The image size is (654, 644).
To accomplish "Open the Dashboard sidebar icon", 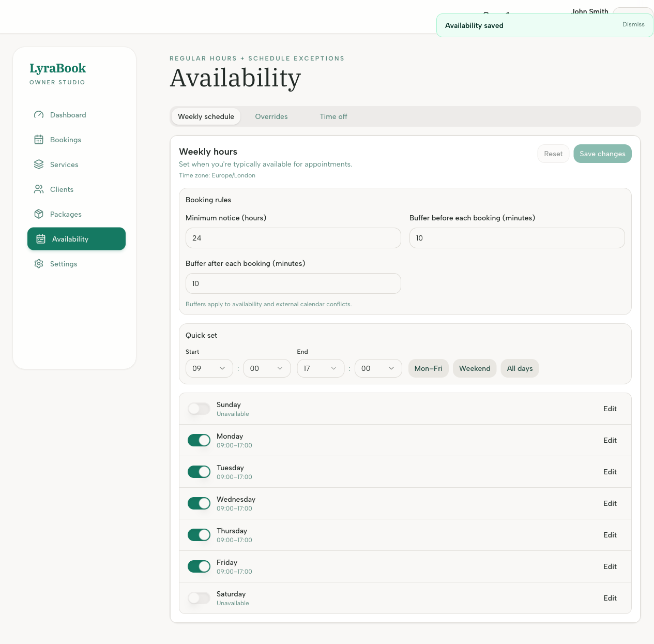I will 39,115.
